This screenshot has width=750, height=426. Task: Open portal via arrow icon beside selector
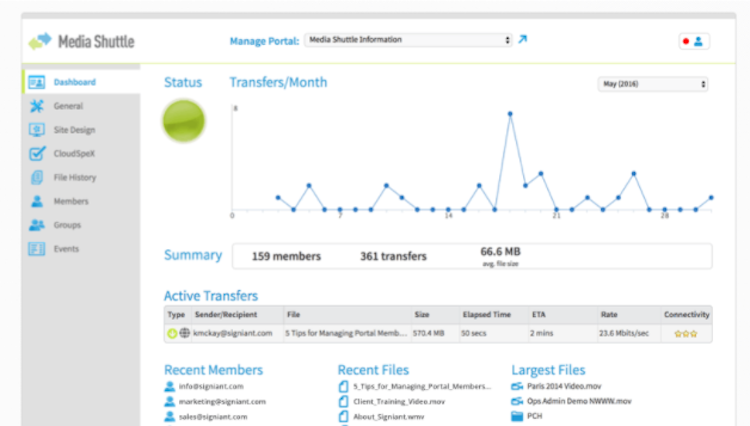pos(523,39)
